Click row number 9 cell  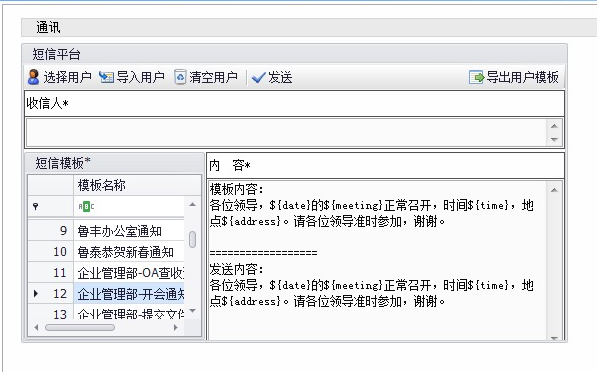pyautogui.click(x=51, y=231)
